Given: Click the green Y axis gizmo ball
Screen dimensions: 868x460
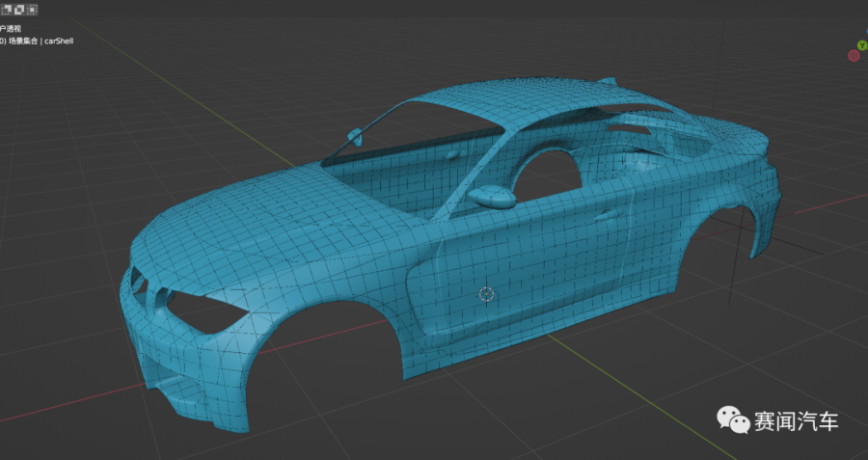Looking at the screenshot, I should pos(861,44).
